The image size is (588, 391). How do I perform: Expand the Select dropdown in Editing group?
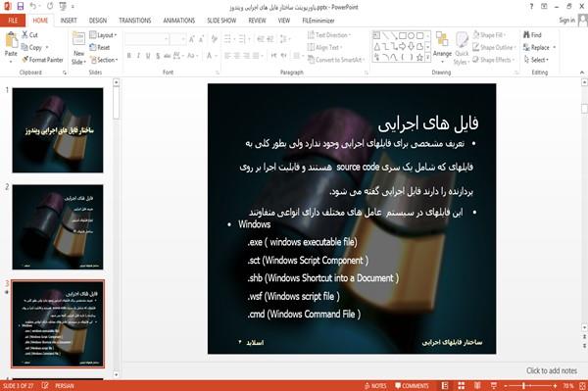pos(536,60)
